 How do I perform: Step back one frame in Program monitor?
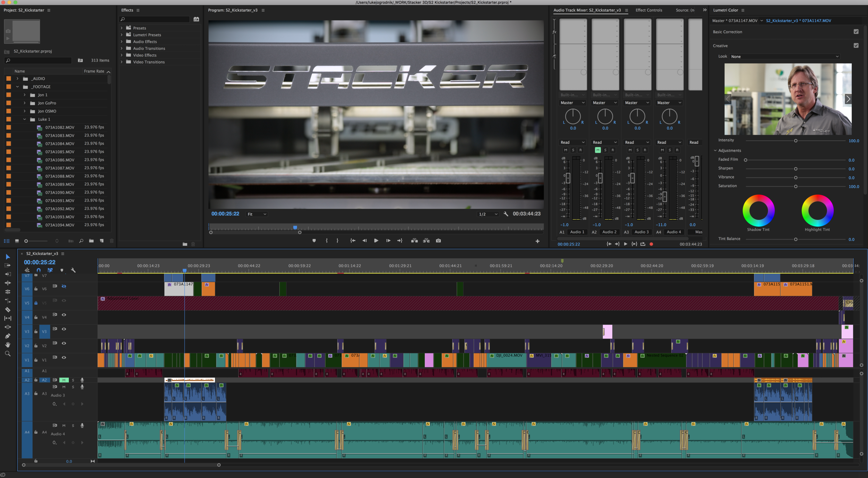point(364,241)
